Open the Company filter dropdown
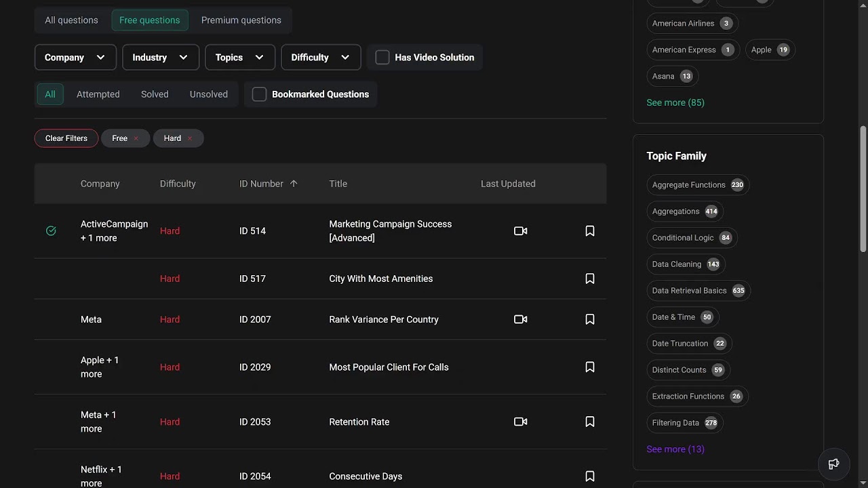The width and height of the screenshot is (868, 488). point(75,58)
